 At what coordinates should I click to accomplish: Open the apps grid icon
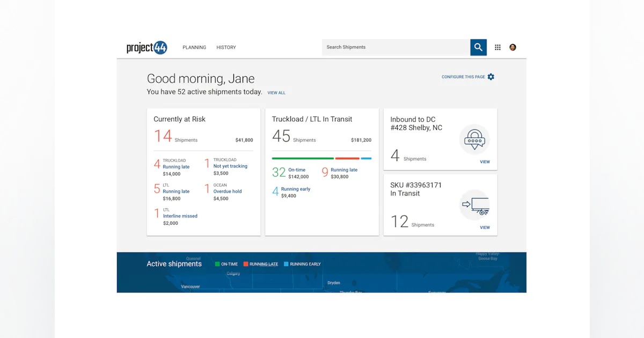coord(497,47)
